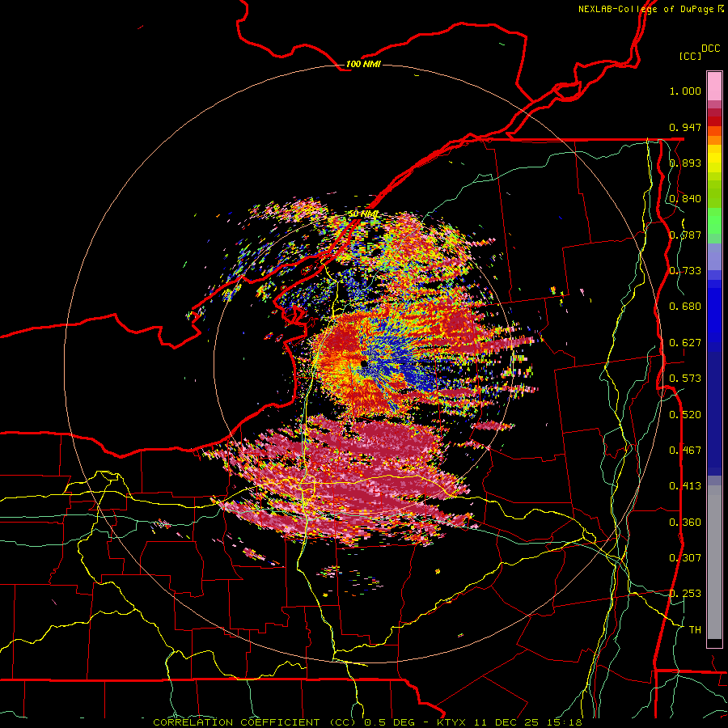Viewport: 728px width, 728px height.
Task: Click the CORRELATION COEFFICIENT caption at bottom
Action: pyautogui.click(x=236, y=722)
